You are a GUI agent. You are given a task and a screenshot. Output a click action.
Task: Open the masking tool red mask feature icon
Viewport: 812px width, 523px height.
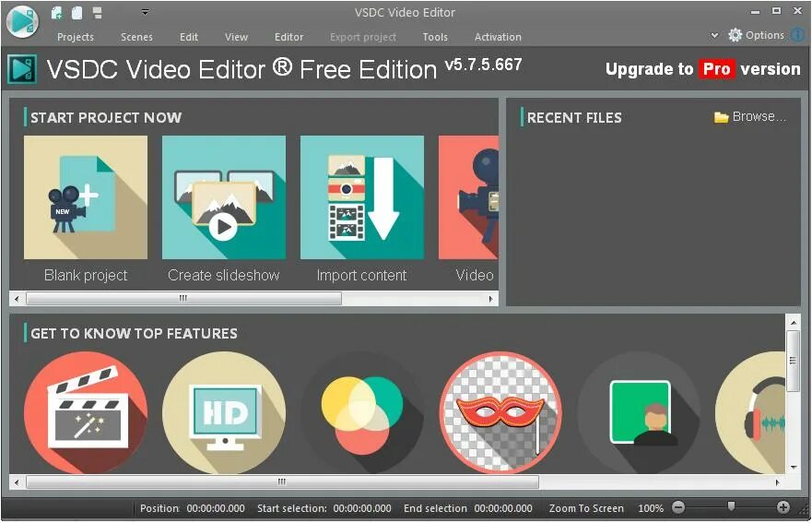[x=500, y=412]
